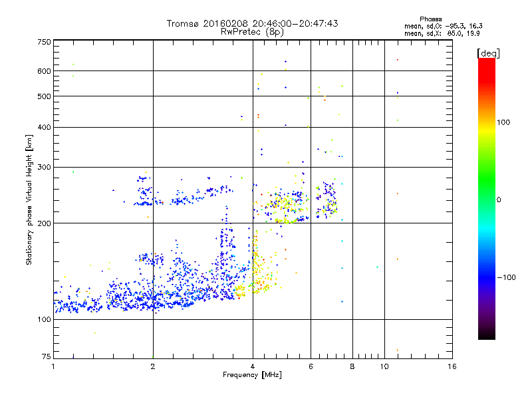Click the x-axis label '10'
Viewport: 532px width, 399px height.
[x=384, y=366]
